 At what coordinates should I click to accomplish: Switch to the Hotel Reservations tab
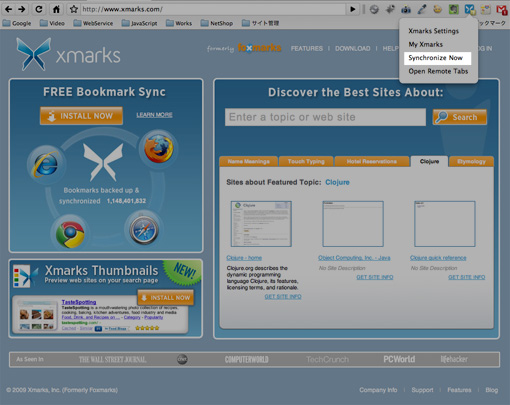coord(372,161)
